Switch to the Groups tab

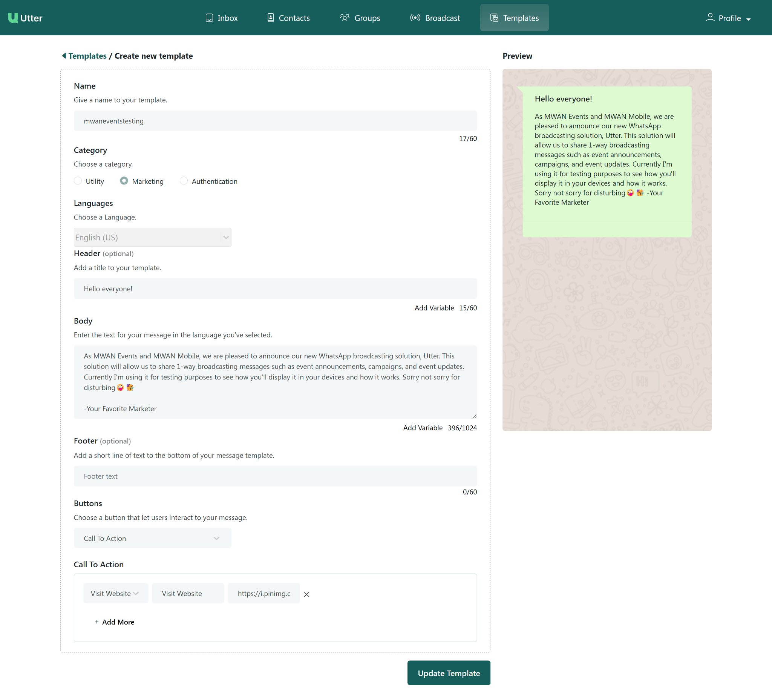click(360, 18)
